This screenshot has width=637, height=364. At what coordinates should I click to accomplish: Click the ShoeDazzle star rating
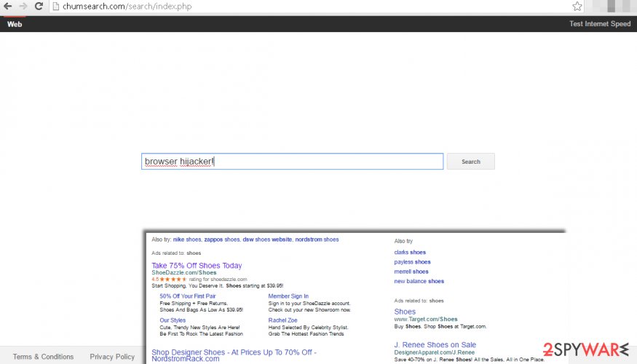173,279
